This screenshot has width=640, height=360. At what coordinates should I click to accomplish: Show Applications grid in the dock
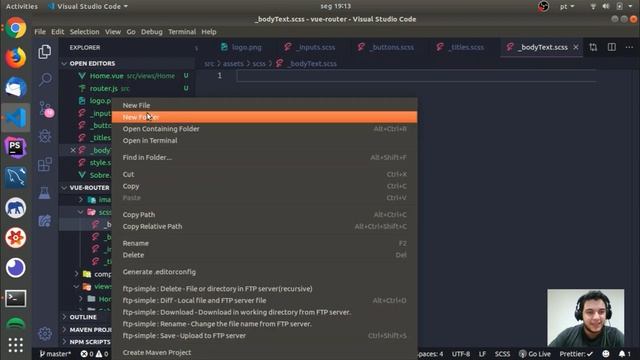pyautogui.click(x=16, y=345)
